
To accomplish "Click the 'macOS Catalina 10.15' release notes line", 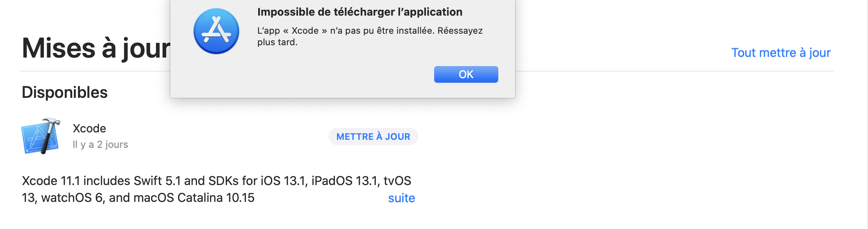I will click(138, 198).
